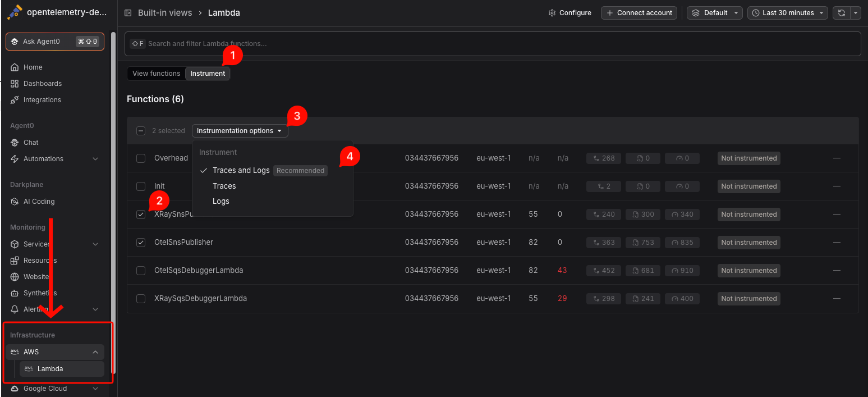Uncheck the XRaySnsPublisher row checkbox
The width and height of the screenshot is (868, 397).
coord(141,215)
